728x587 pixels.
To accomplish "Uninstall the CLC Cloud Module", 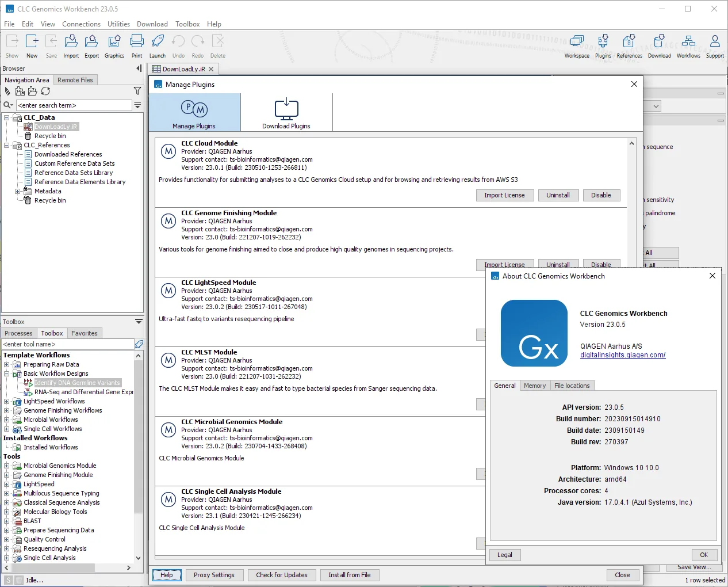I will point(558,195).
